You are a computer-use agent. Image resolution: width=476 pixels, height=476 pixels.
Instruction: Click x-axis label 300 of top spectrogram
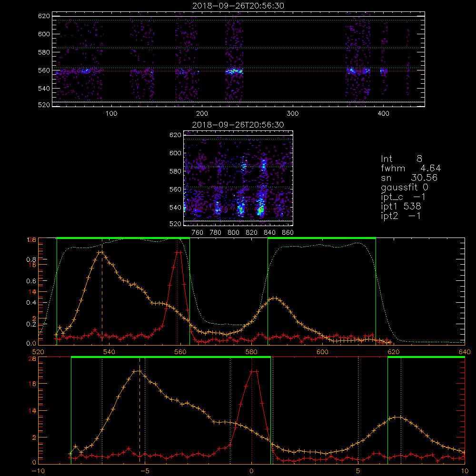pyautogui.click(x=293, y=114)
